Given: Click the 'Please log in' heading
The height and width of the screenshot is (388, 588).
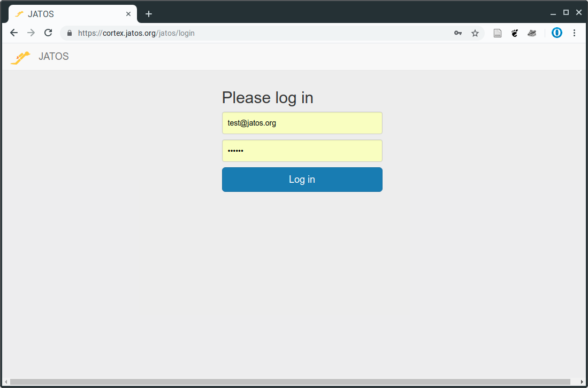Looking at the screenshot, I should point(268,98).
